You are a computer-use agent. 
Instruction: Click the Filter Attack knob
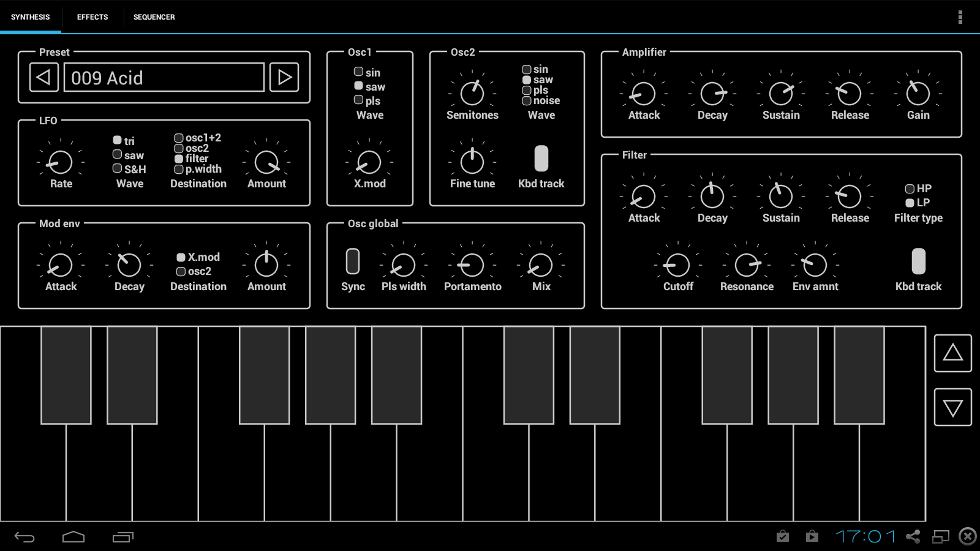pos(644,197)
